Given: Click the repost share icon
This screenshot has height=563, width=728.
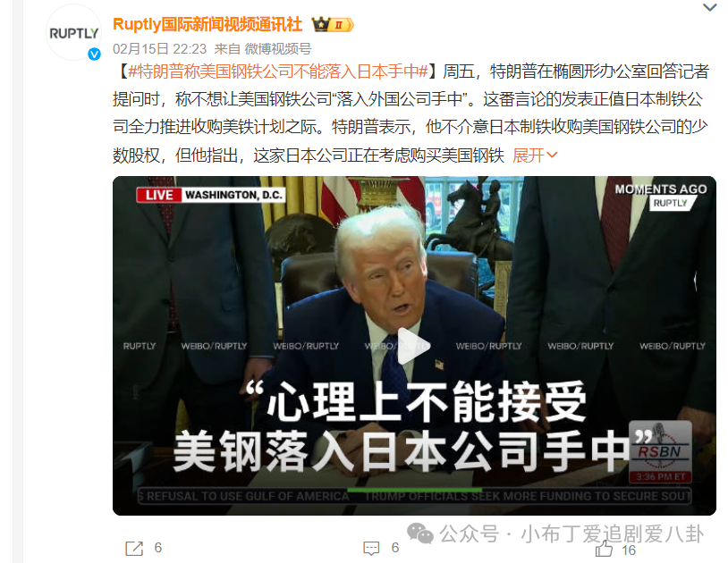Looking at the screenshot, I should (134, 548).
